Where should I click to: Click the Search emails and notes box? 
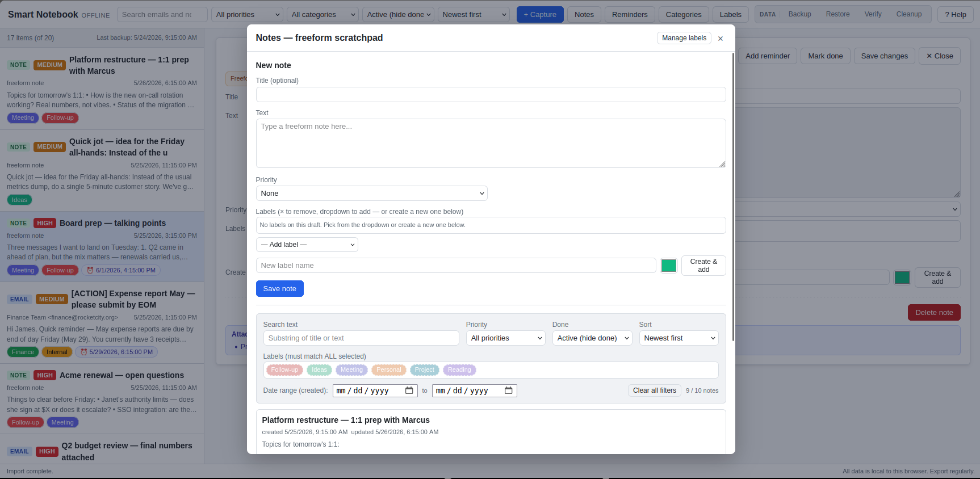[162, 15]
